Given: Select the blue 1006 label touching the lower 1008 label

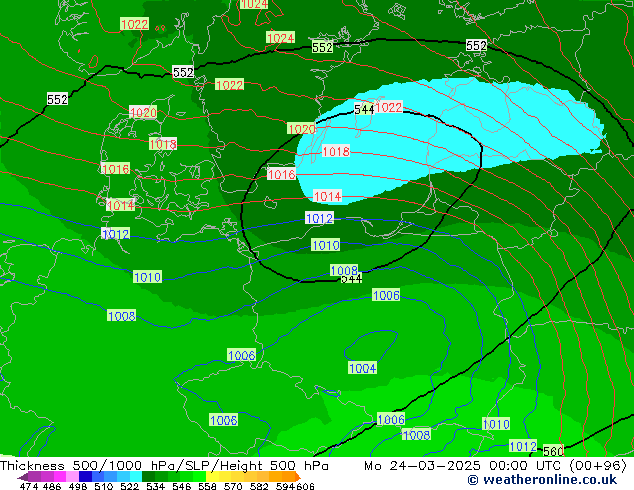Looking at the screenshot, I should (x=391, y=419).
